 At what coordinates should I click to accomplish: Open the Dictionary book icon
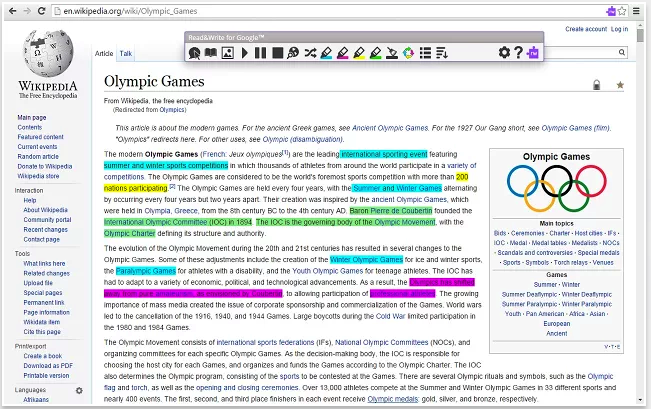click(211, 53)
